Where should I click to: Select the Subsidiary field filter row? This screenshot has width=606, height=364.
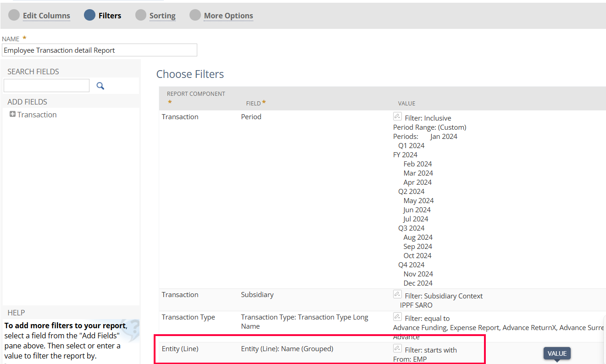tap(257, 295)
